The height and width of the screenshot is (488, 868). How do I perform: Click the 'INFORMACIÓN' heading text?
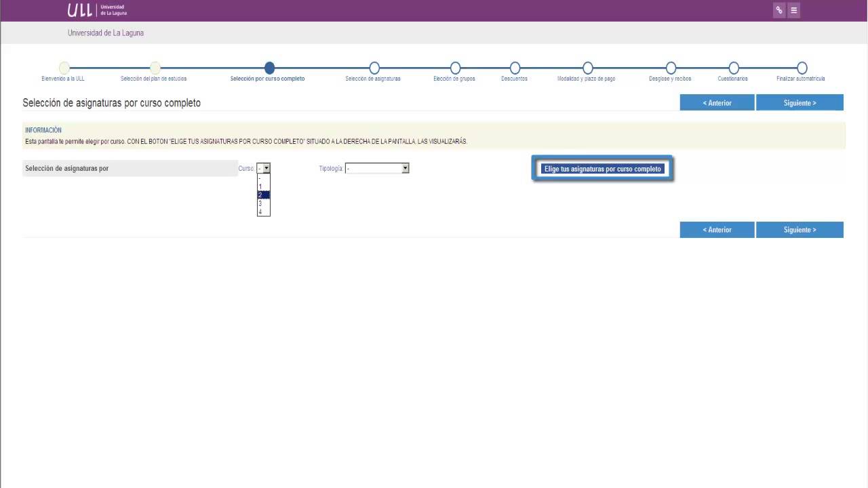tap(43, 130)
